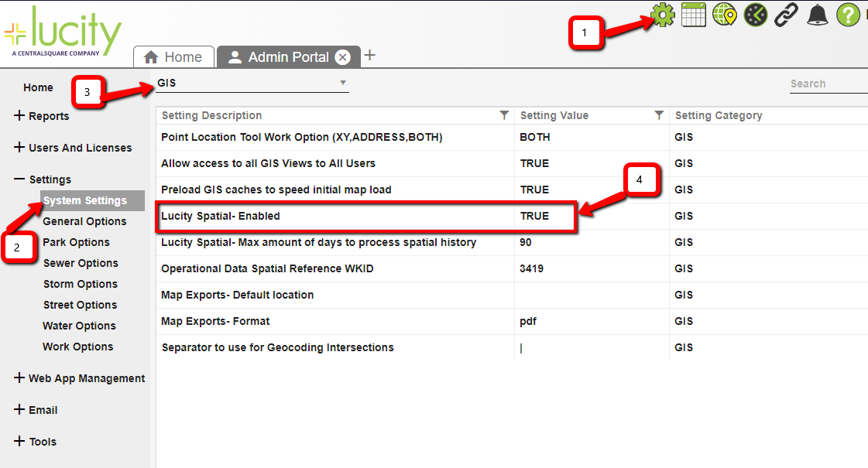Open Water Options
The image size is (868, 468).
pos(79,326)
